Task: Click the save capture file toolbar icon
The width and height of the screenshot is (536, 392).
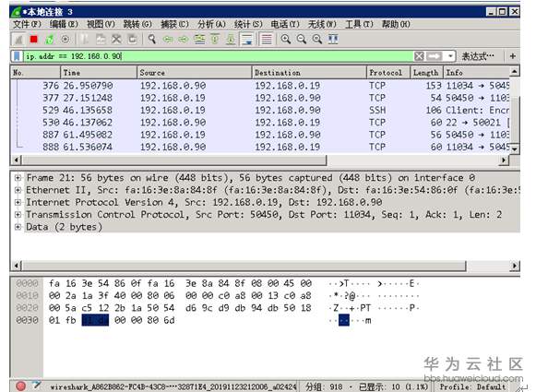Action: (101, 40)
